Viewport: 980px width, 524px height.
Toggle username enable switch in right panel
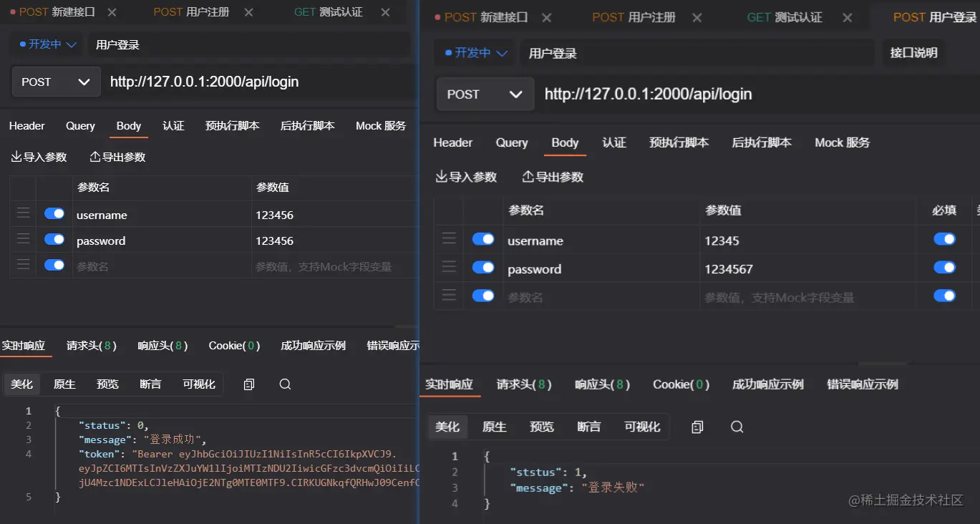coord(483,239)
